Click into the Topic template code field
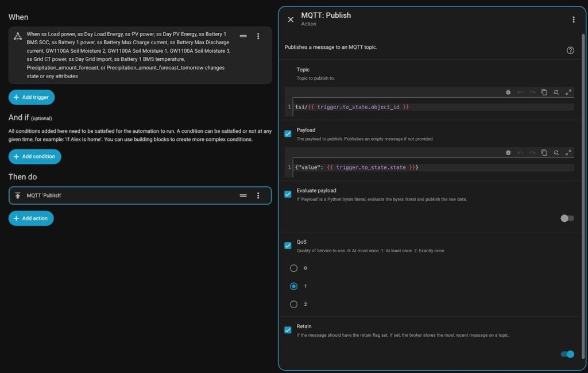 point(431,107)
